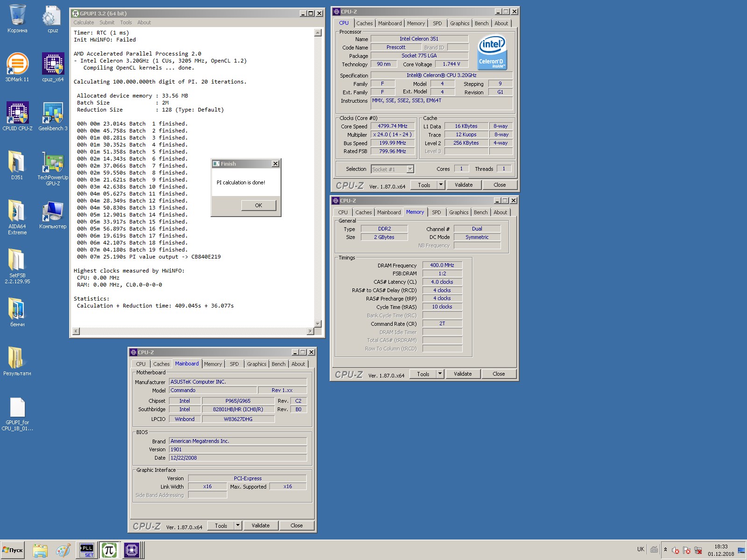Click the Пуск Start button

(x=13, y=550)
